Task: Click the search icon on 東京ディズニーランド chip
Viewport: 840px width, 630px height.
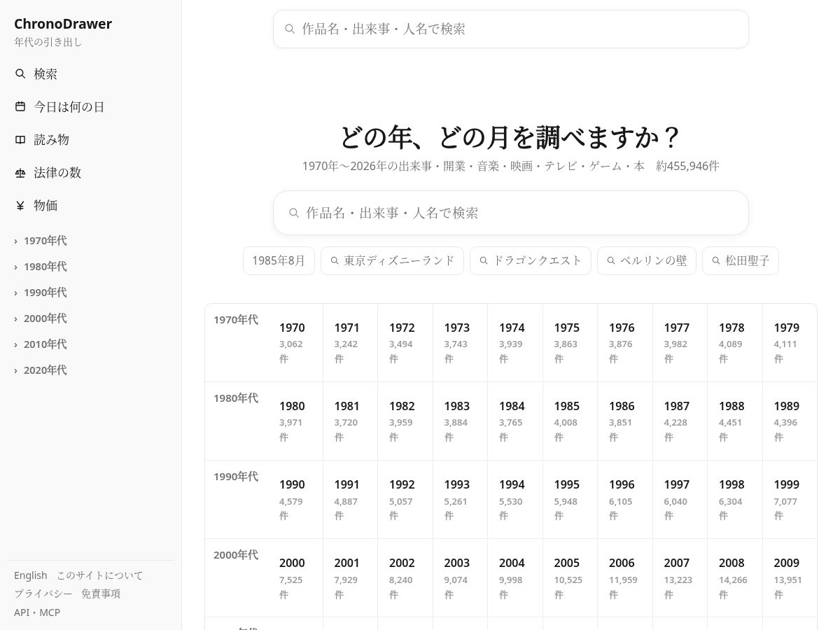Action: click(335, 260)
